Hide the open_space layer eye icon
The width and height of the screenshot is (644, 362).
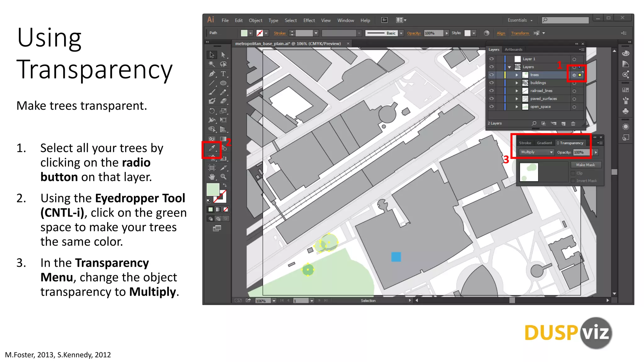tap(491, 106)
